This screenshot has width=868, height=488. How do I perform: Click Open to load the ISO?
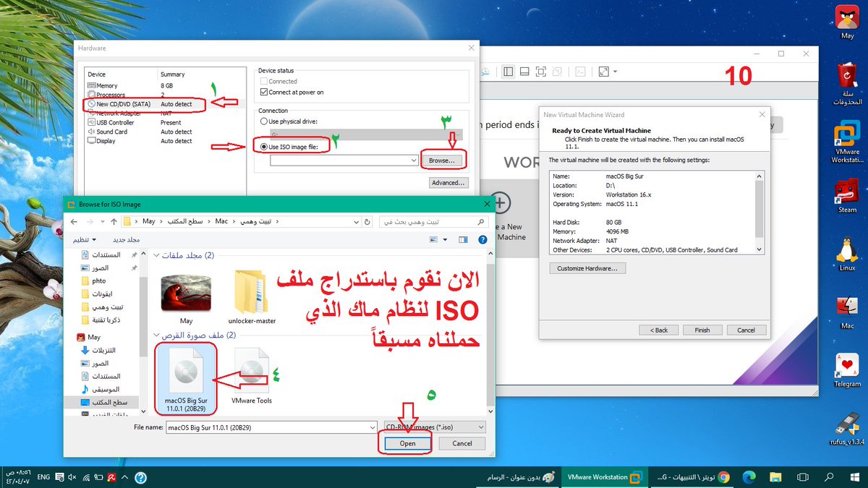[x=407, y=443]
